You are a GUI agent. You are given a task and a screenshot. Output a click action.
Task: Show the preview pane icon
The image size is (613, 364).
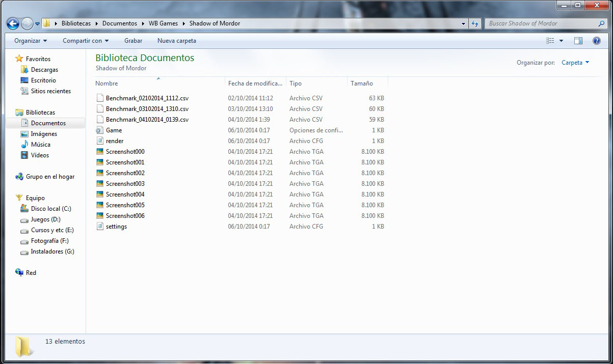point(578,41)
